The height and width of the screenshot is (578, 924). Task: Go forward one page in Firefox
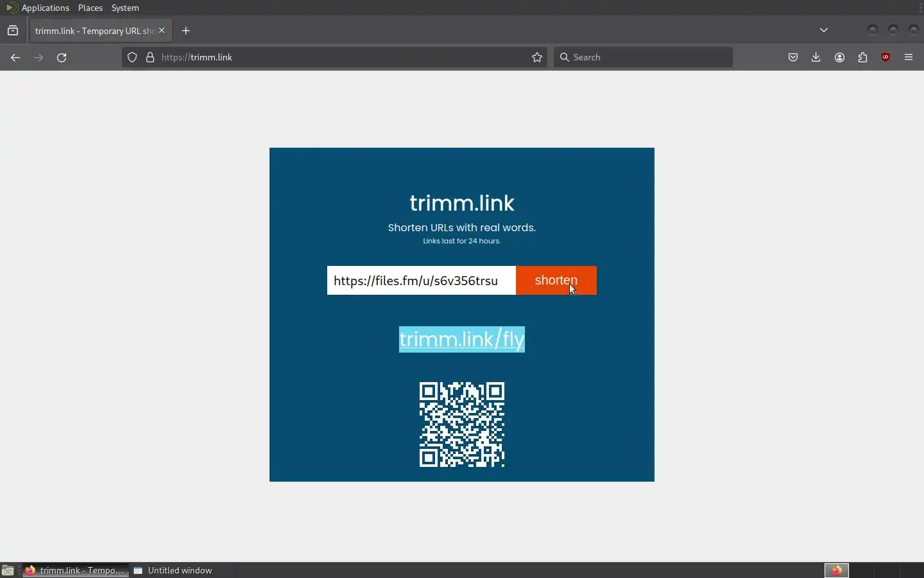pyautogui.click(x=38, y=57)
